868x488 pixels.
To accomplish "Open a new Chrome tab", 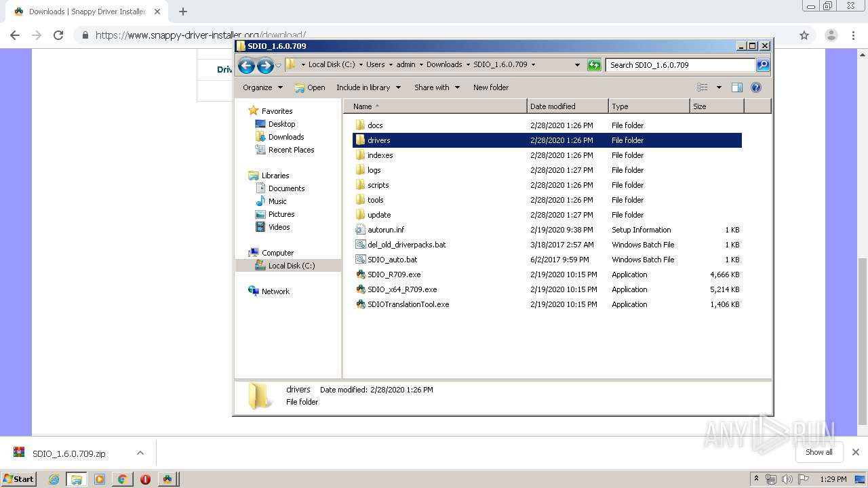I will coord(183,12).
